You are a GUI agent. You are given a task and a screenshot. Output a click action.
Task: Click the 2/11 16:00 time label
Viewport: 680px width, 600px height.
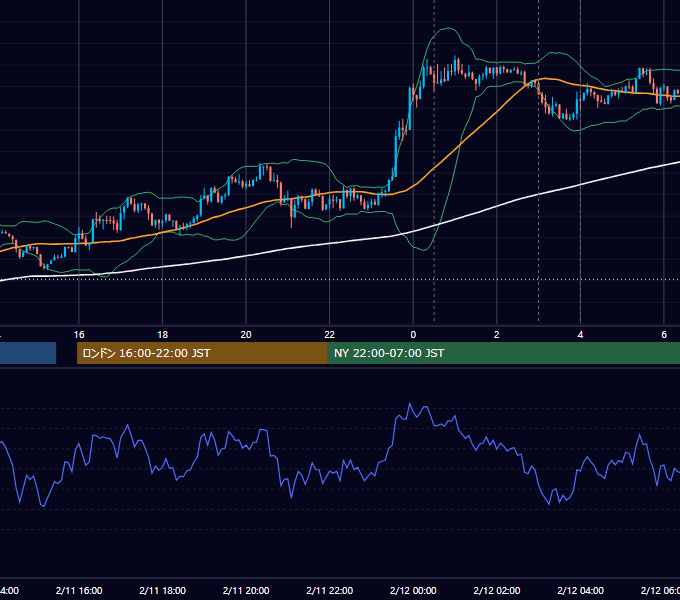[x=79, y=590]
